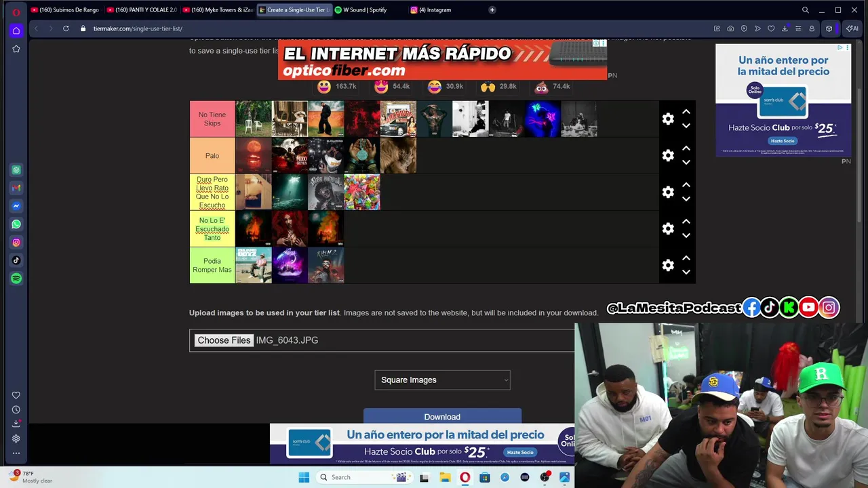Screen dimensions: 868x488
Task: Open TikTok in the Opera sidebar
Action: (x=16, y=260)
